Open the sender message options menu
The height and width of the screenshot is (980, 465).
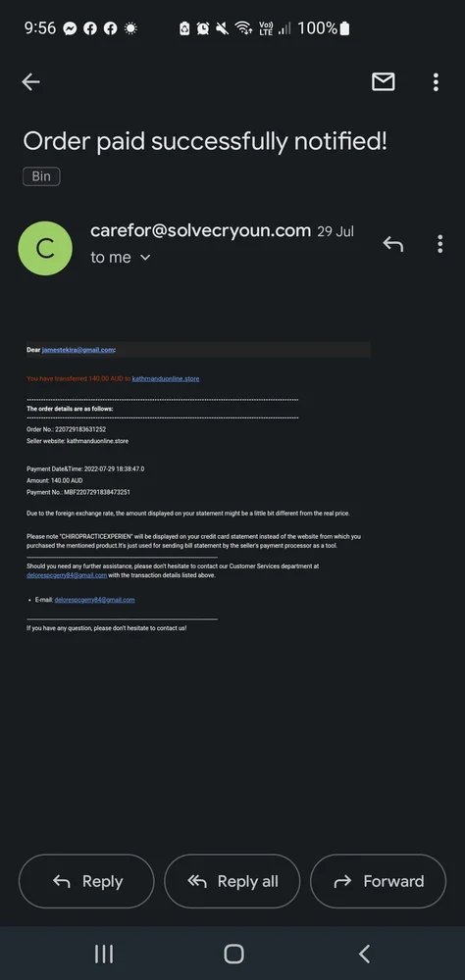(439, 244)
